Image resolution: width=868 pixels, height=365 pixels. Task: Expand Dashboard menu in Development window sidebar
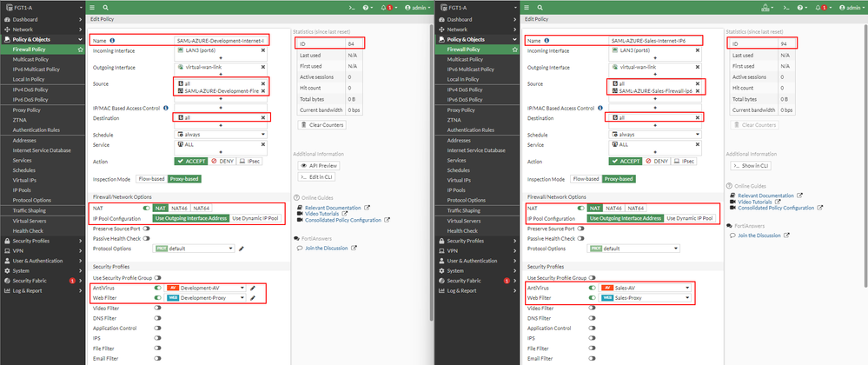(x=43, y=19)
